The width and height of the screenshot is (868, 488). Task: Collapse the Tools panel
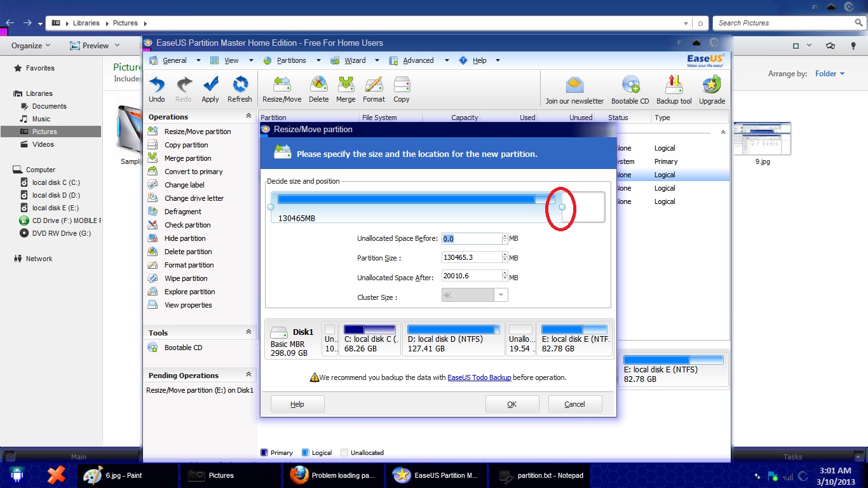pyautogui.click(x=248, y=332)
